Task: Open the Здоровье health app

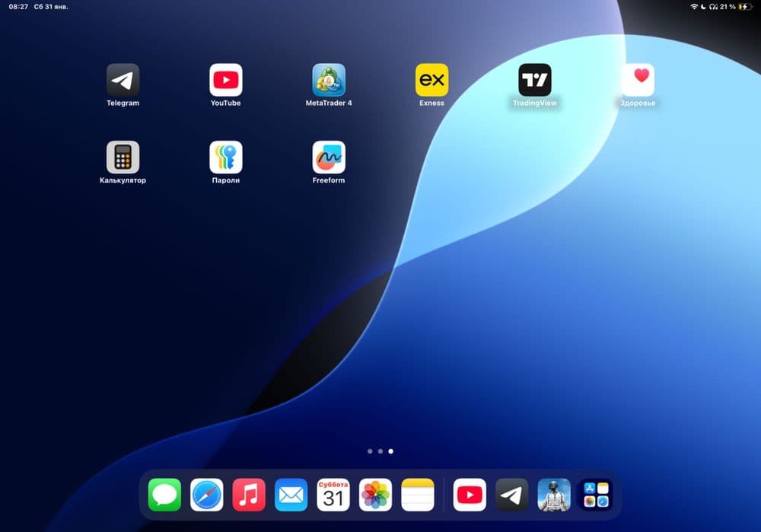Action: point(638,80)
